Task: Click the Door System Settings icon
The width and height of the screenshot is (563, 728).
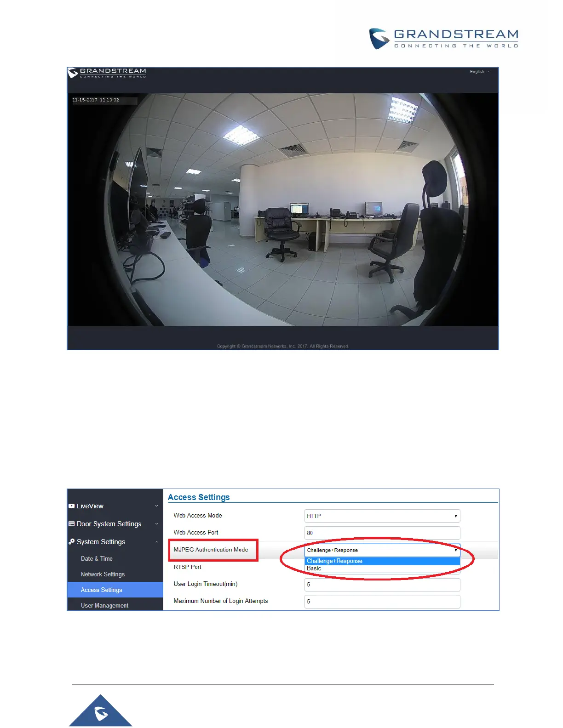Action: click(72, 524)
